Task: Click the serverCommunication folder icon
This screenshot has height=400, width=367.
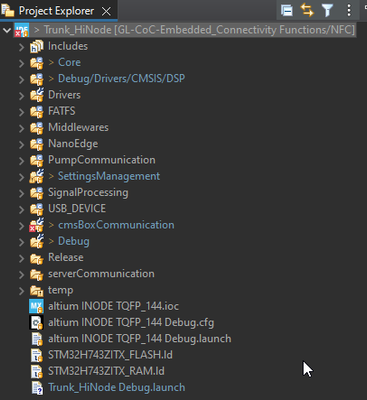Action: tap(36, 274)
